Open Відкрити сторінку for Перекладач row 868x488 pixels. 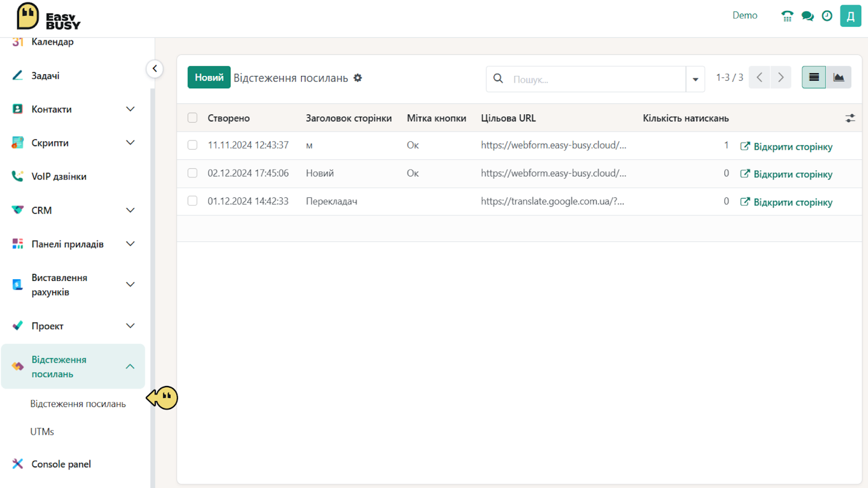point(786,202)
